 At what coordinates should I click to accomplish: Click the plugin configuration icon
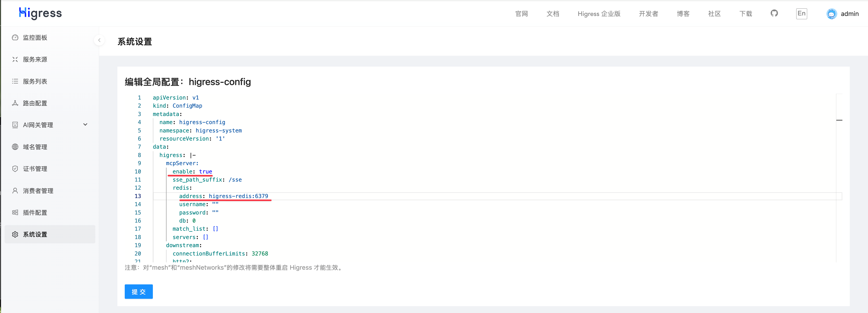coord(15,213)
